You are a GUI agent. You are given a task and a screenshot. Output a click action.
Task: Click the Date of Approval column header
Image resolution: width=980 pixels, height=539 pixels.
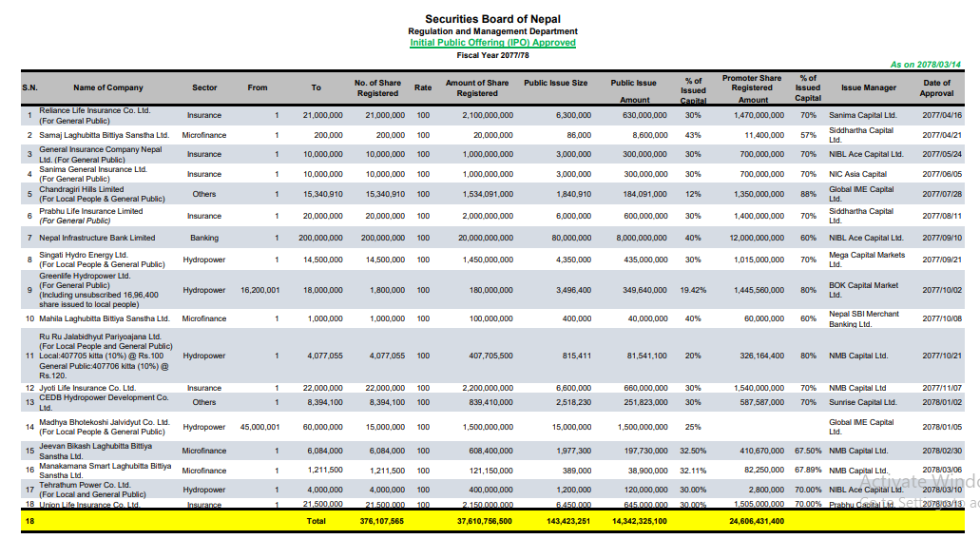tap(936, 87)
